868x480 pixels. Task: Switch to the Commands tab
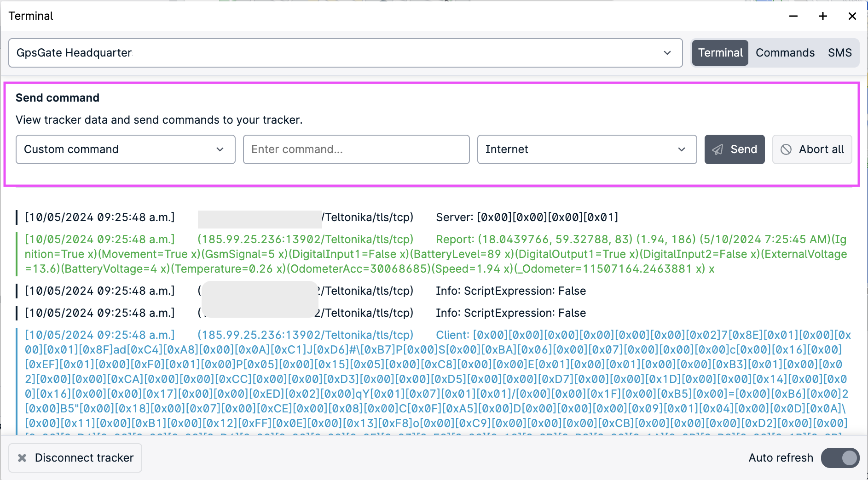tap(785, 53)
